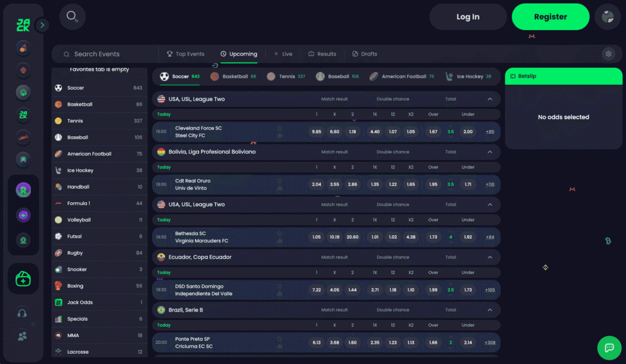This screenshot has width=626, height=364.
Task: Open Handball in left sports list
Action: [x=99, y=187]
